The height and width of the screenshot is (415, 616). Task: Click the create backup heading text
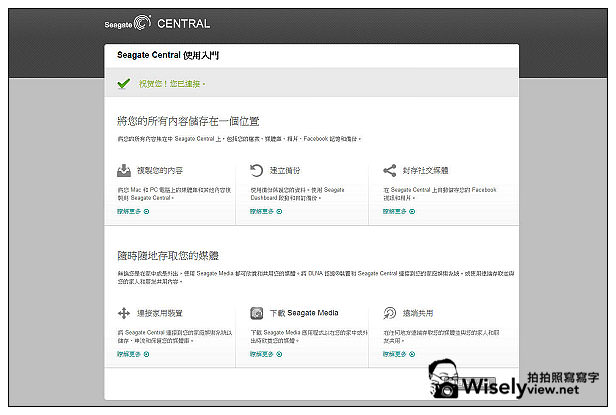[285, 171]
